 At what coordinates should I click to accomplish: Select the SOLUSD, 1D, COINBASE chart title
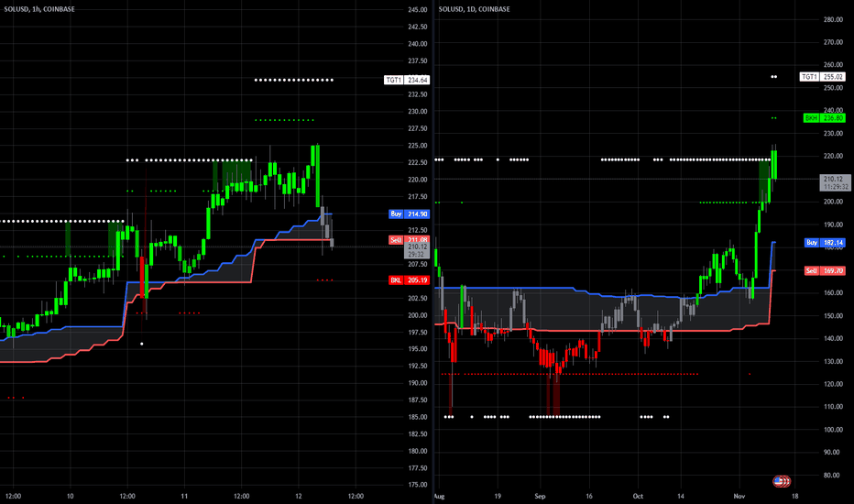point(475,9)
